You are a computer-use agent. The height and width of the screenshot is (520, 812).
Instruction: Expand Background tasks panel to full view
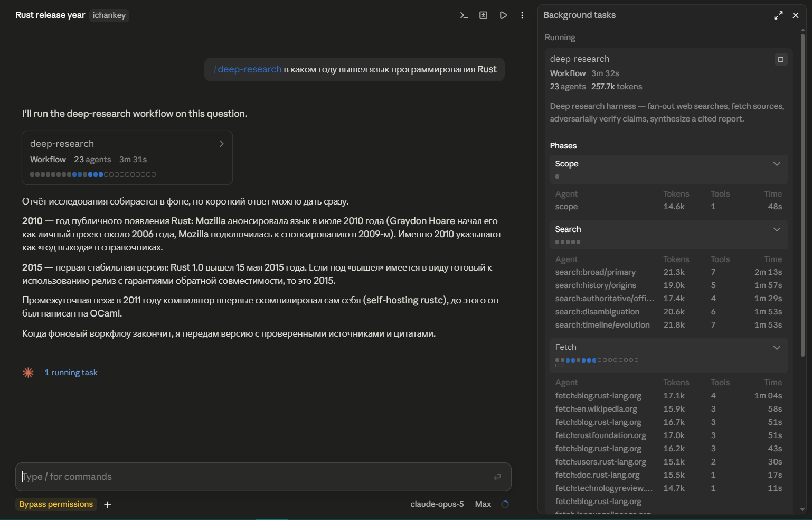[x=778, y=15]
